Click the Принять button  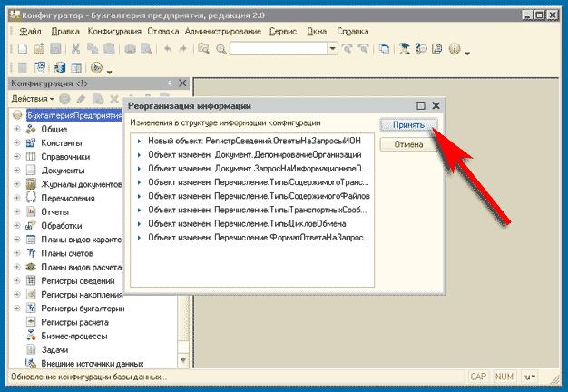(408, 124)
